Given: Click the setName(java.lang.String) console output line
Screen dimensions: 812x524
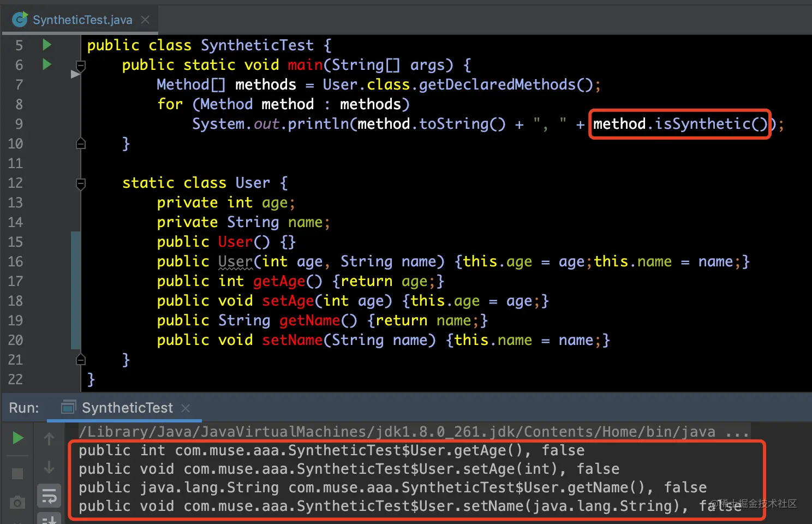Looking at the screenshot, I should 410,506.
